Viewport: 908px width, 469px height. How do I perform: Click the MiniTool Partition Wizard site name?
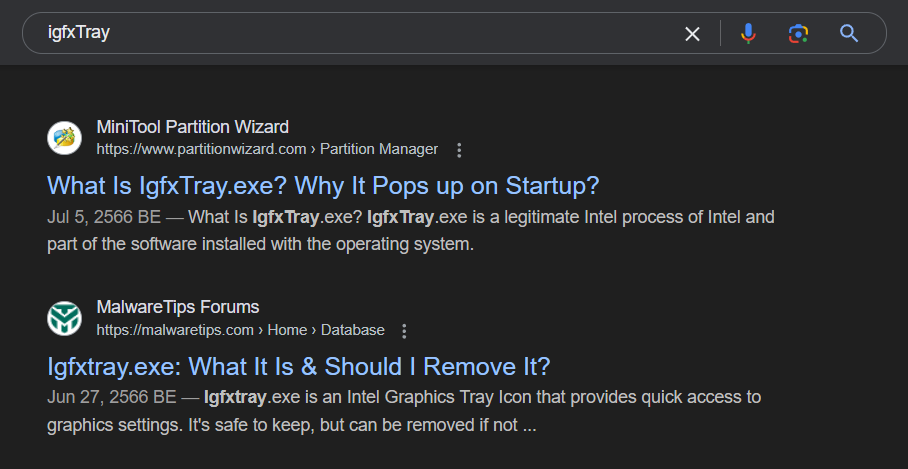[x=192, y=127]
